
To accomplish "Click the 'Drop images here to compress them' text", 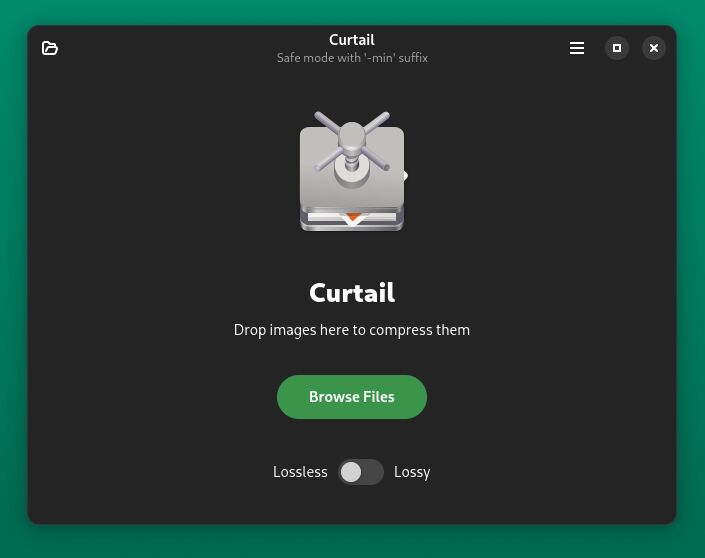I will pyautogui.click(x=352, y=330).
